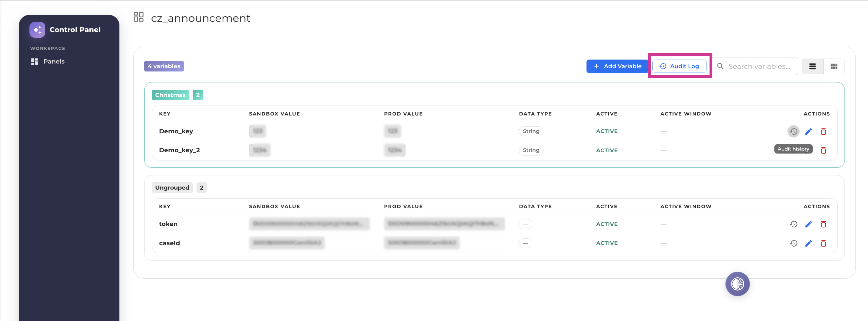Click the grid icon beside cz_announcement title
Viewport: 868px width, 321px height.
pos(139,17)
